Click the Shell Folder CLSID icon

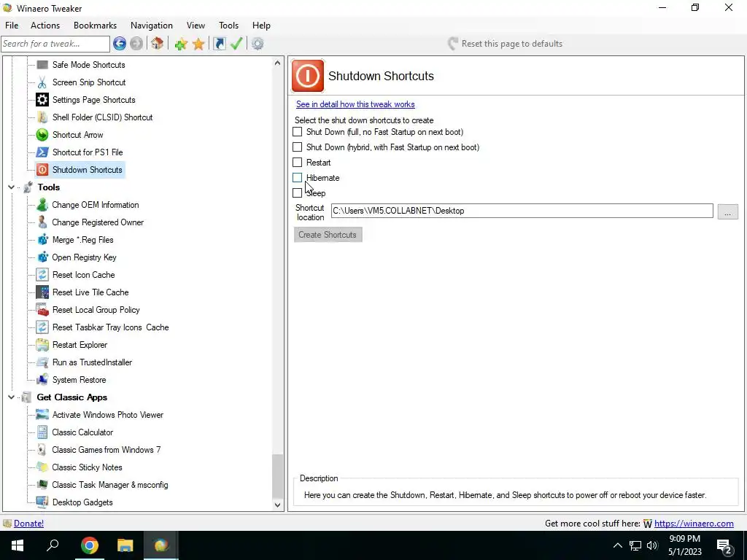pyautogui.click(x=42, y=117)
